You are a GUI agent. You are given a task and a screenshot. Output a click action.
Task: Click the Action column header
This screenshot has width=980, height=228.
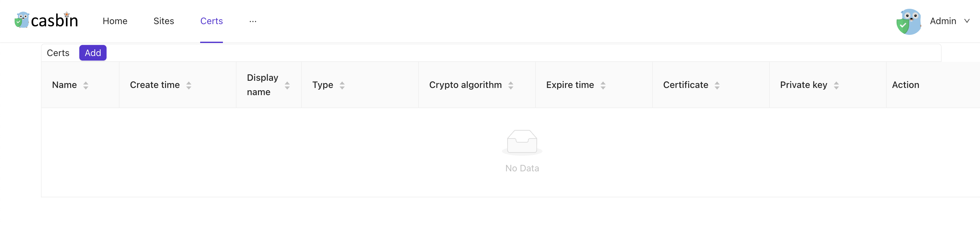905,85
